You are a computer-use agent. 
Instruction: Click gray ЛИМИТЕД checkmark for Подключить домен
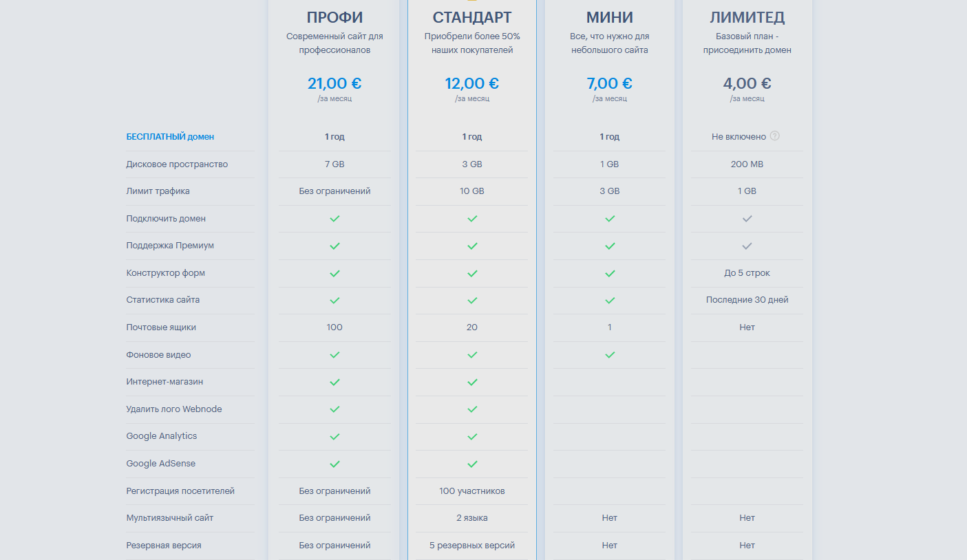pyautogui.click(x=747, y=219)
